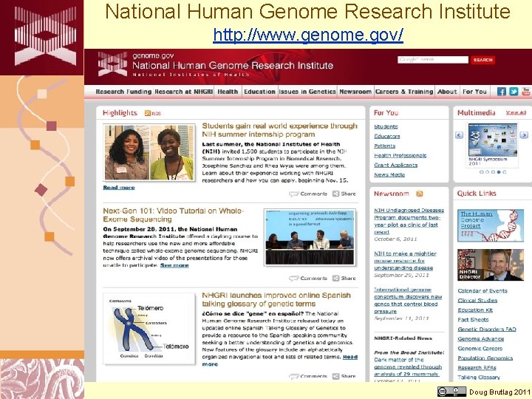Open Students link in For You
The image size is (532, 399).
[386, 126]
